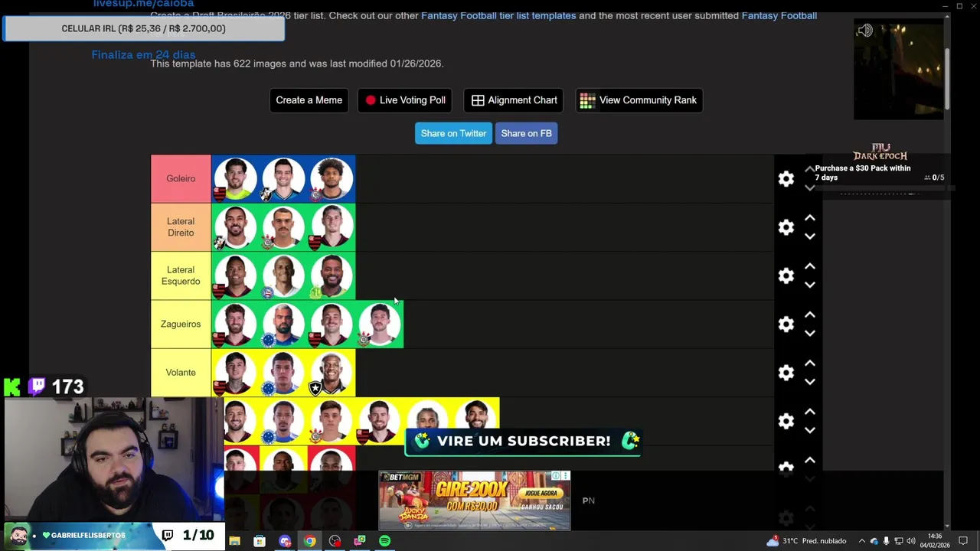The height and width of the screenshot is (551, 980).
Task: Show hidden system tray icons
Action: tap(861, 541)
